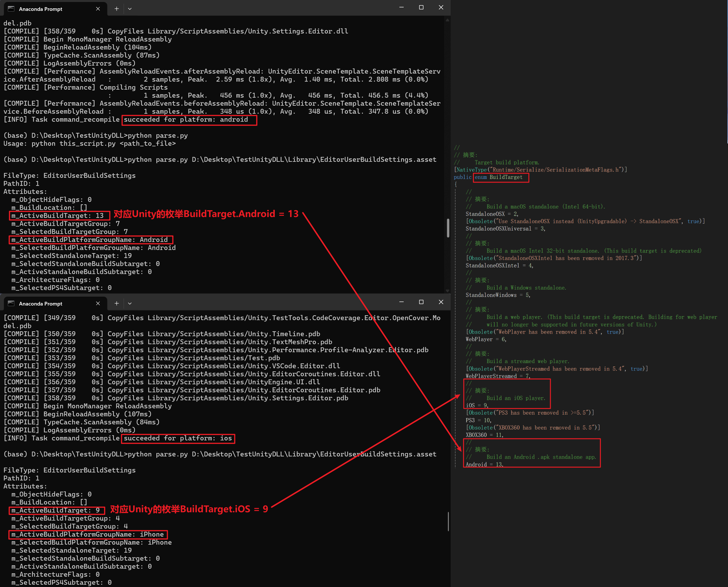Close the Anaconda Prompt tab in lower terminal
This screenshot has height=587, width=728.
(98, 303)
